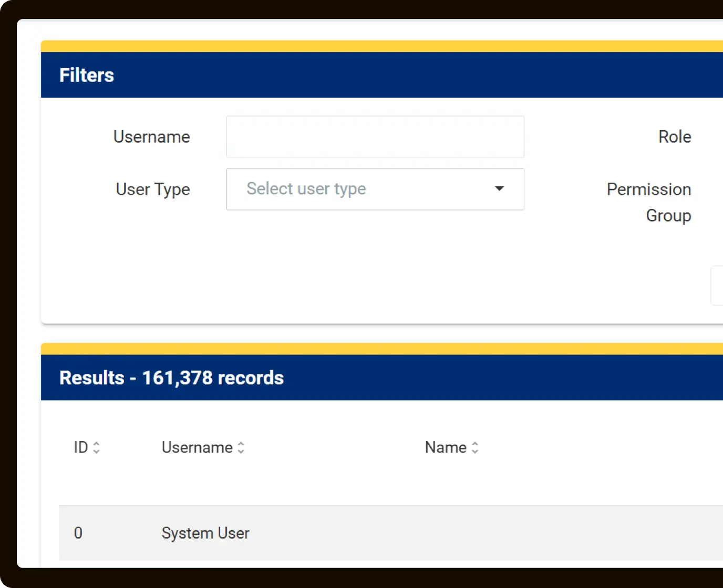The image size is (723, 588).
Task: Click the sort arrows beside ID column
Action: [x=96, y=447]
